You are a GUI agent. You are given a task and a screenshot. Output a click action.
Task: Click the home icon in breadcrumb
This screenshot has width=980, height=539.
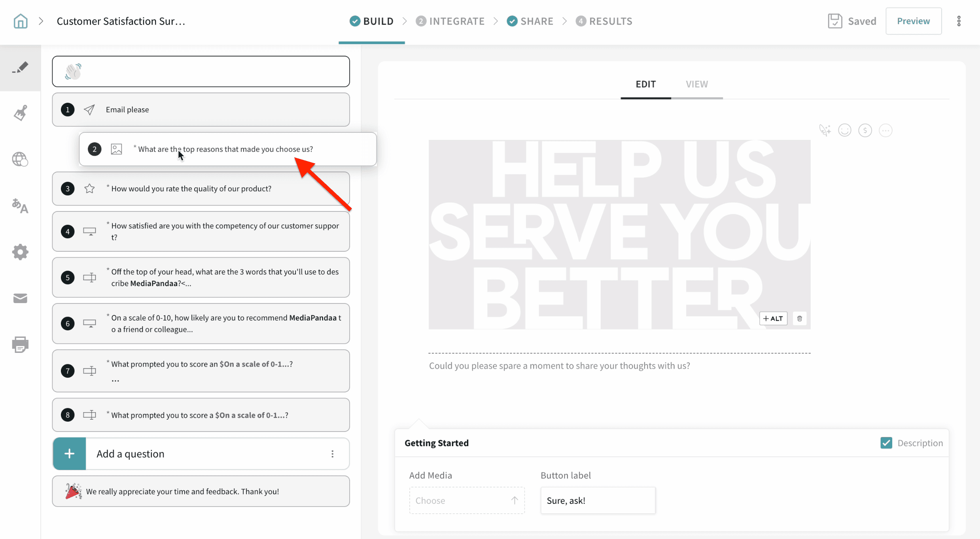pyautogui.click(x=20, y=21)
